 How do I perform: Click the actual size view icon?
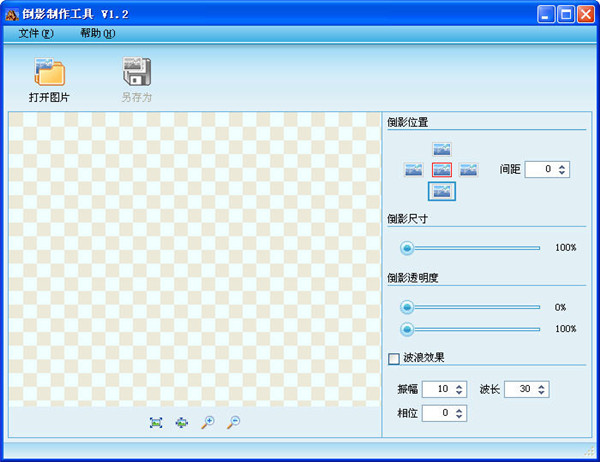(182, 423)
